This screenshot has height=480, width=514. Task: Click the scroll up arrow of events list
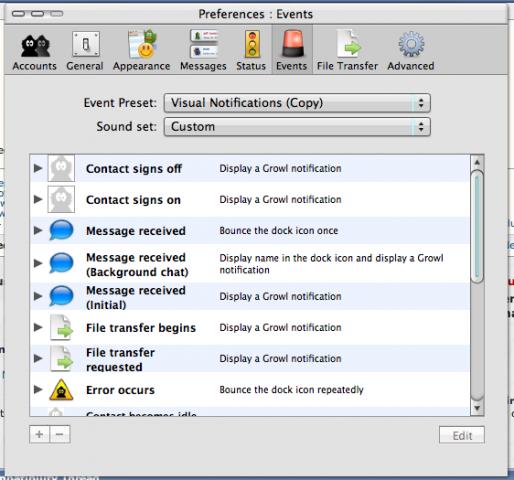click(477, 162)
